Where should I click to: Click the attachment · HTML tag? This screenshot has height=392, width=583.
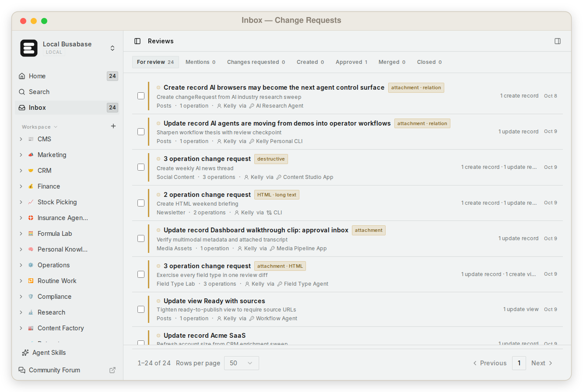point(280,266)
